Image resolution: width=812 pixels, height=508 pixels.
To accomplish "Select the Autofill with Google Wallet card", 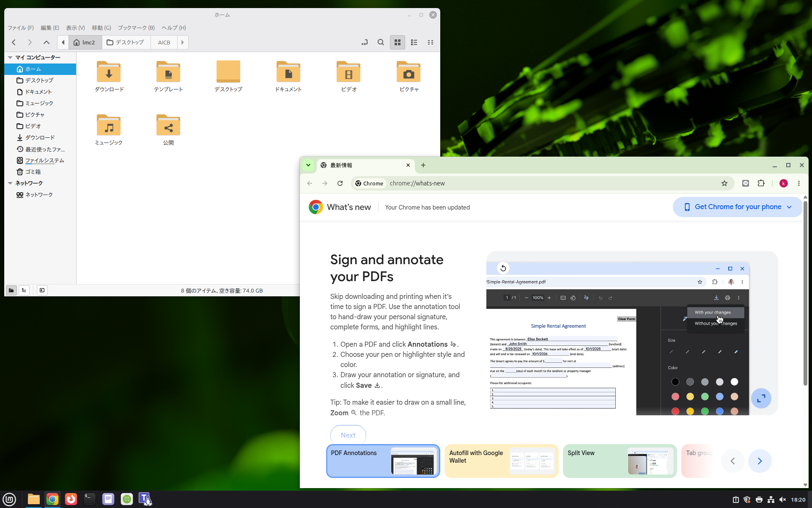I will point(502,461).
